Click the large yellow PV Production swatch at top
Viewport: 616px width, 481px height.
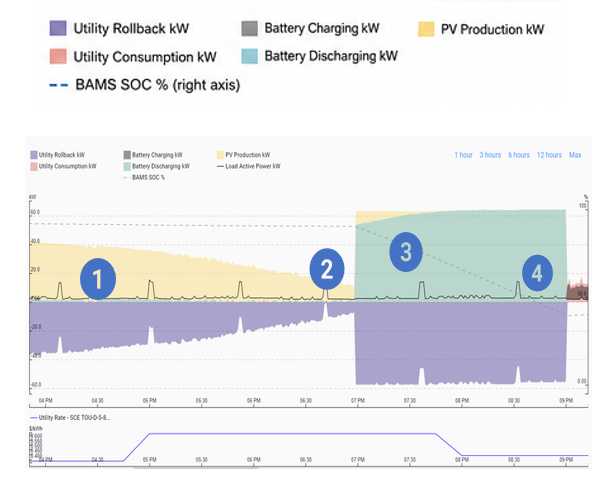tap(426, 29)
